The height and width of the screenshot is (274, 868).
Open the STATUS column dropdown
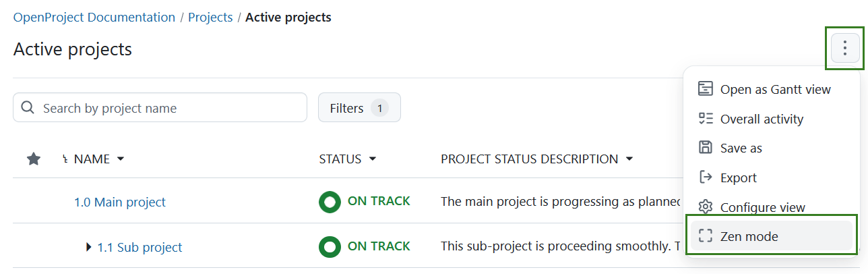(x=372, y=159)
